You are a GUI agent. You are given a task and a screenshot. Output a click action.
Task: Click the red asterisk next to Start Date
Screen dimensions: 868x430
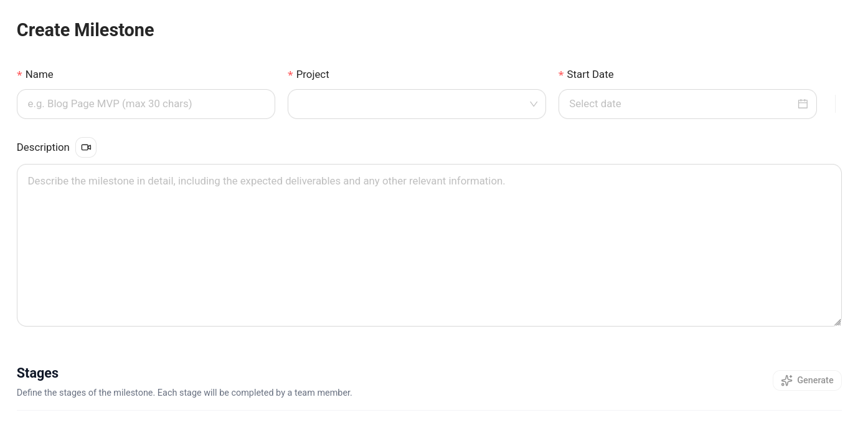click(x=561, y=75)
